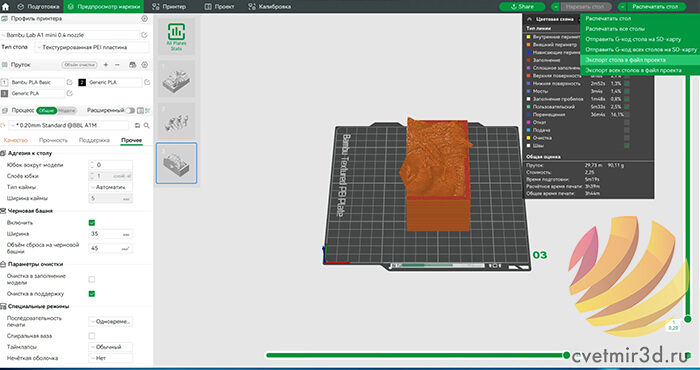Choose Распечатать все столы from the menu
700x370 pixels.
click(x=640, y=29)
